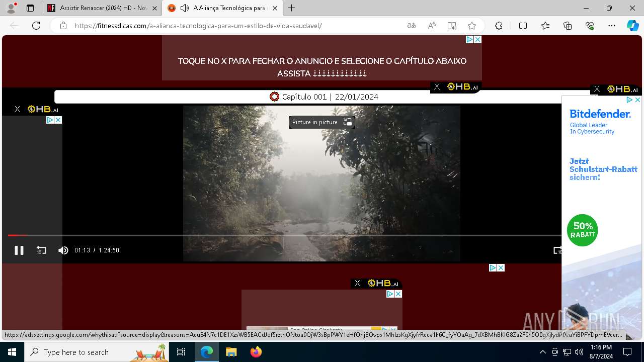Click the 50% RABATT badge
Image resolution: width=644 pixels, height=362 pixels.
[583, 230]
